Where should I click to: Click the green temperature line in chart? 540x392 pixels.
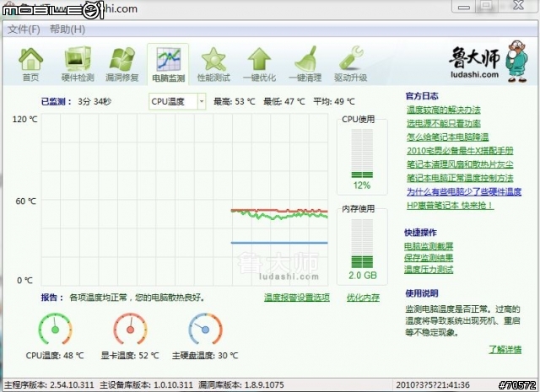point(279,215)
